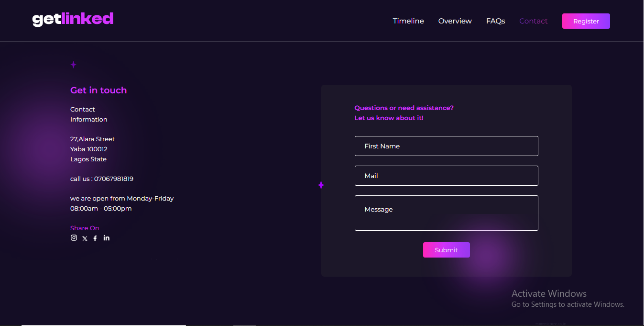This screenshot has height=326, width=644.
Task: Click the '08:00am - 05:00pm' hours text
Action: pos(101,209)
